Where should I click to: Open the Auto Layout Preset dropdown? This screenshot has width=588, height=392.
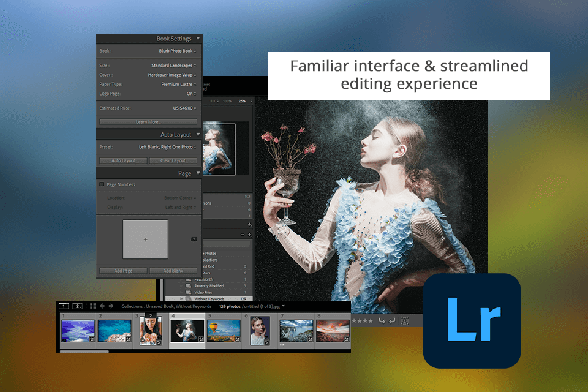pos(168,147)
